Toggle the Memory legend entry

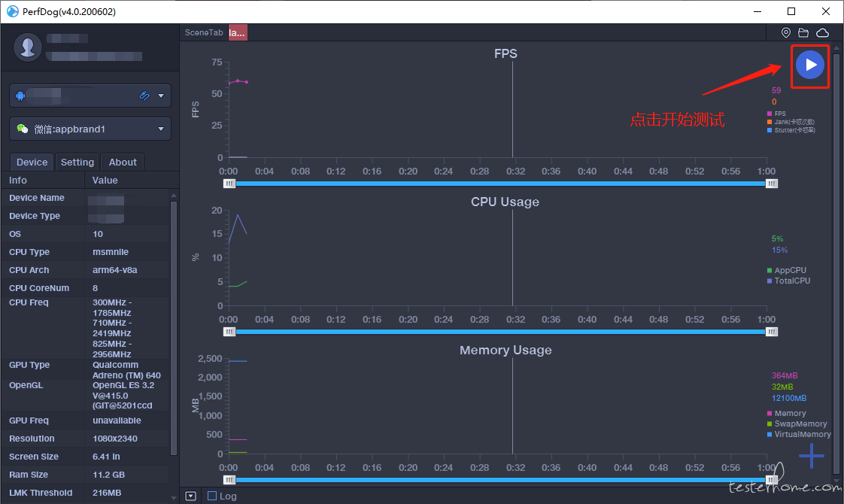click(786, 414)
